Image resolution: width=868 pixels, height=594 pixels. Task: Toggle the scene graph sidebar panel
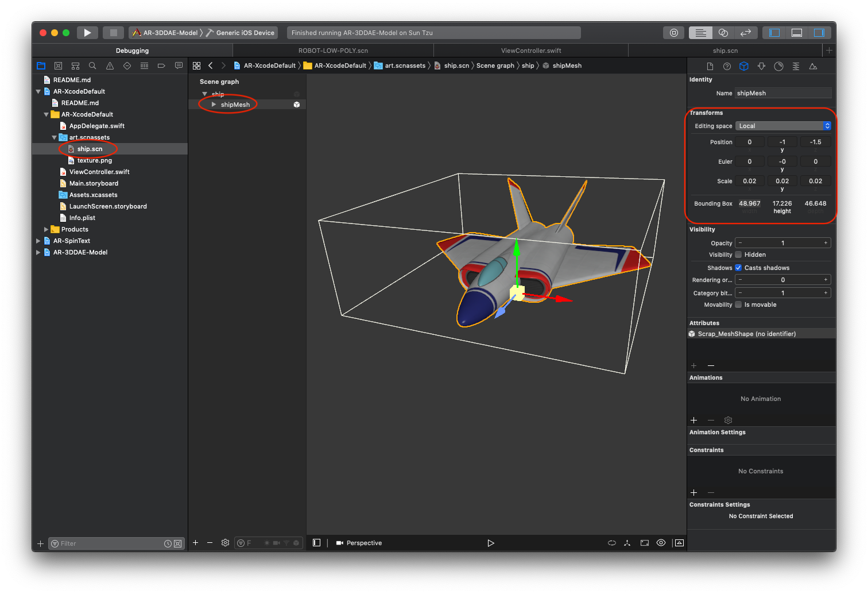pos(316,543)
